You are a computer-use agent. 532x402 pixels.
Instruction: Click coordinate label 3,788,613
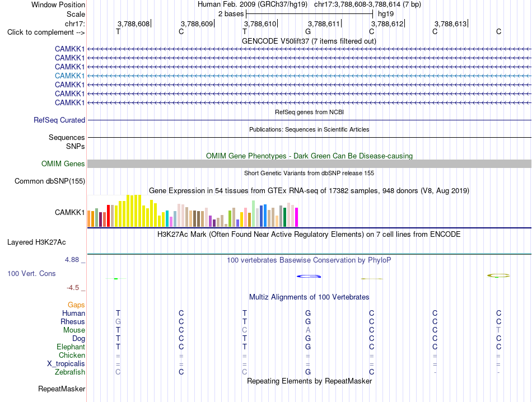tap(450, 24)
